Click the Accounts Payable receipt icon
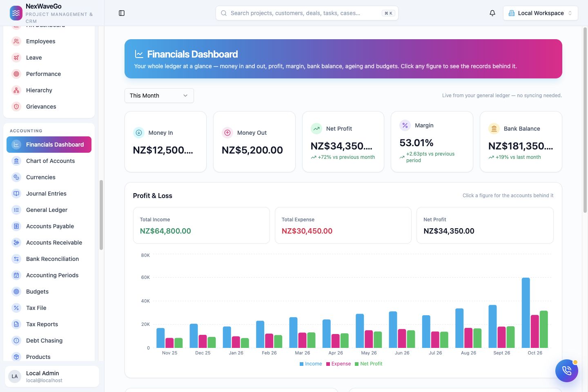Viewport: 588px width, 392px height. [16, 226]
